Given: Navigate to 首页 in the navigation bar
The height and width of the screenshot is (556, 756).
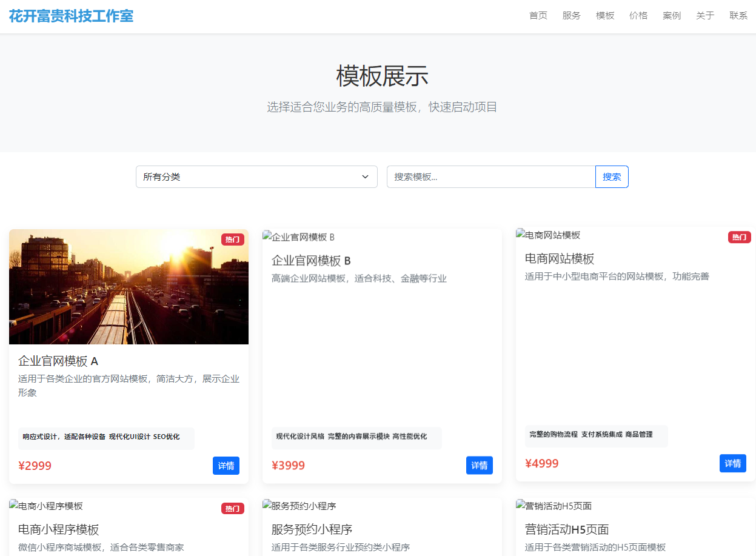Looking at the screenshot, I should click(537, 16).
